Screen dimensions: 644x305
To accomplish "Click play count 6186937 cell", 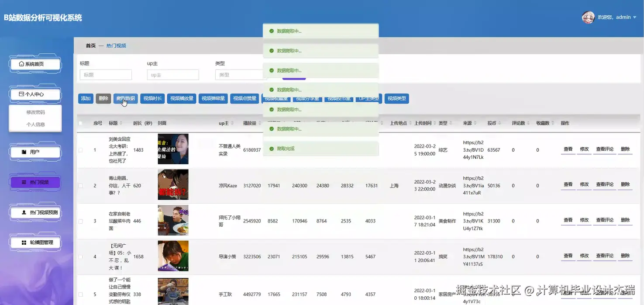I will 252,150.
